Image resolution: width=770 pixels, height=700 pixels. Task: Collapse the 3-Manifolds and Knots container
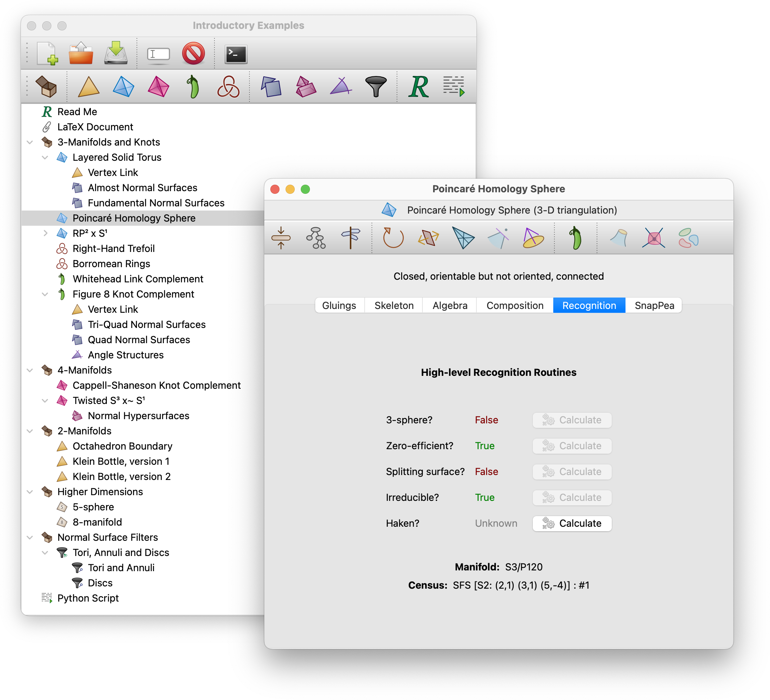30,143
